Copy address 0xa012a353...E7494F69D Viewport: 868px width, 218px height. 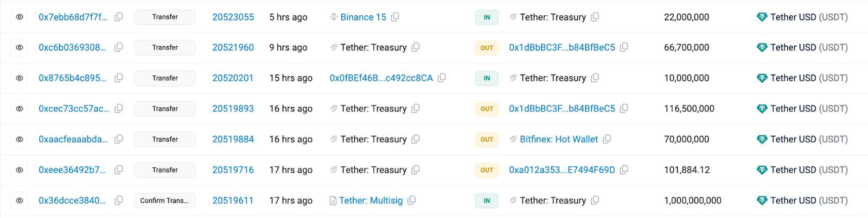point(624,170)
